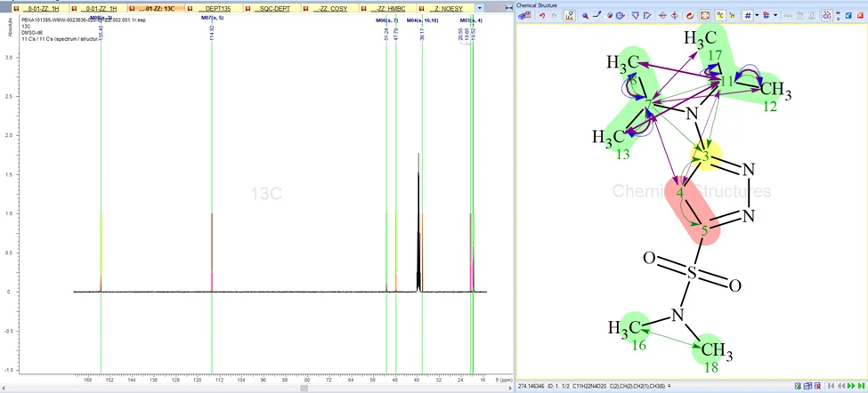Select multiplet label M07(s, 5)
868x393 pixels.
(x=212, y=19)
